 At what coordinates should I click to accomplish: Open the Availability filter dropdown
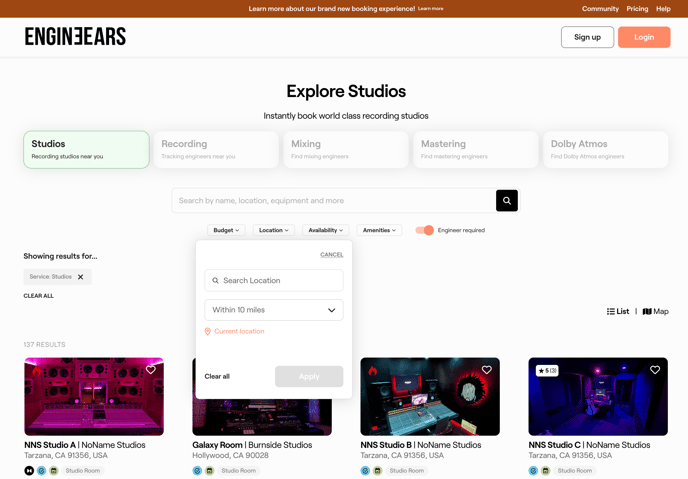(325, 230)
